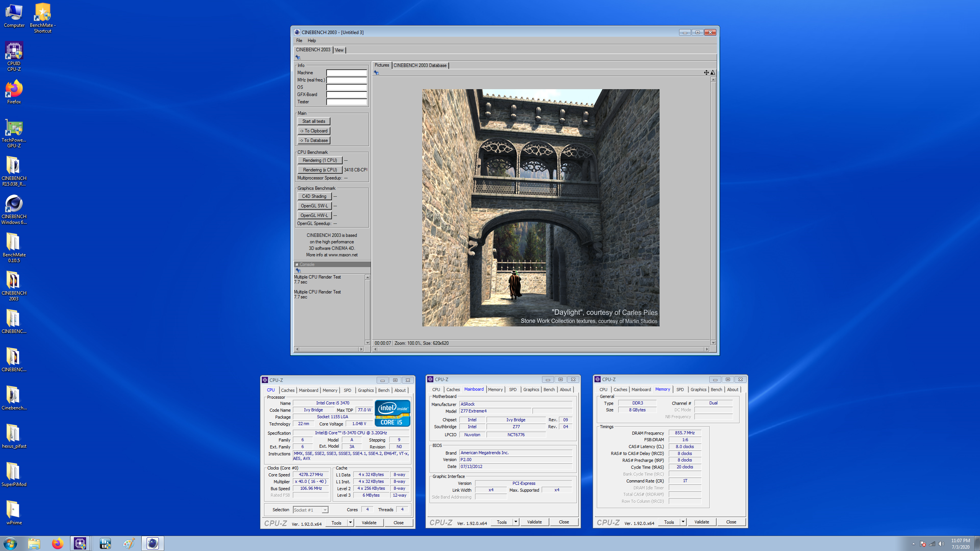Click the zoom triangle icon in picture viewer
The image size is (980, 551).
tap(713, 73)
